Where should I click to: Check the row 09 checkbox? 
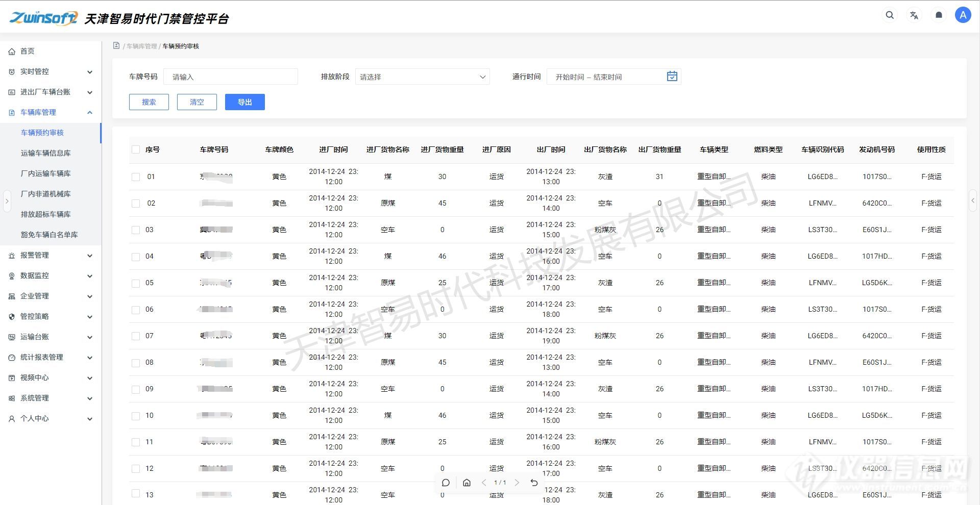pyautogui.click(x=136, y=389)
